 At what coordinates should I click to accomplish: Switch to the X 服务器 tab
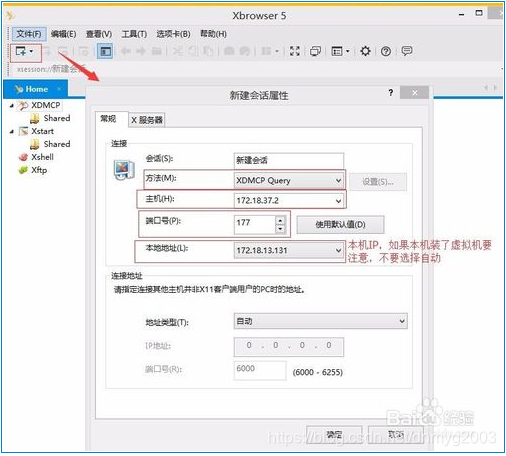(x=147, y=120)
